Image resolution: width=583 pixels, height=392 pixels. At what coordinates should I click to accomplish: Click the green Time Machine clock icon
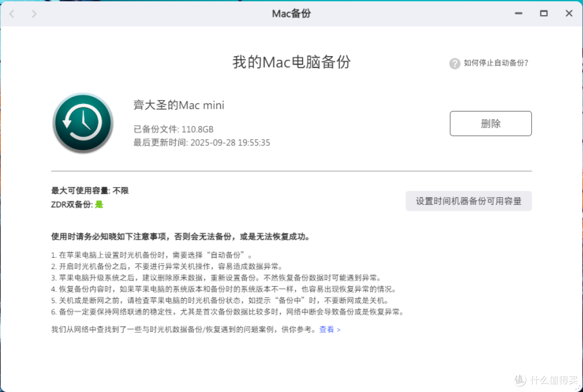[x=83, y=123]
